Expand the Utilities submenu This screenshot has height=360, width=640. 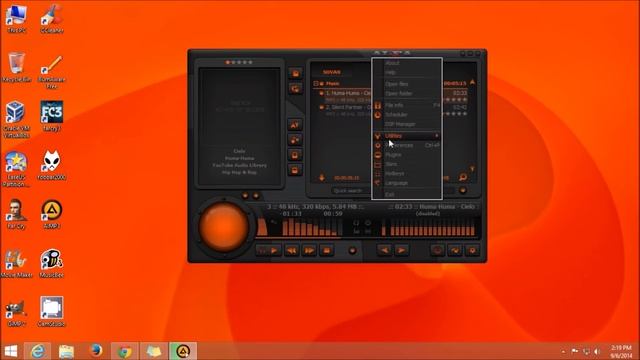click(x=407, y=136)
